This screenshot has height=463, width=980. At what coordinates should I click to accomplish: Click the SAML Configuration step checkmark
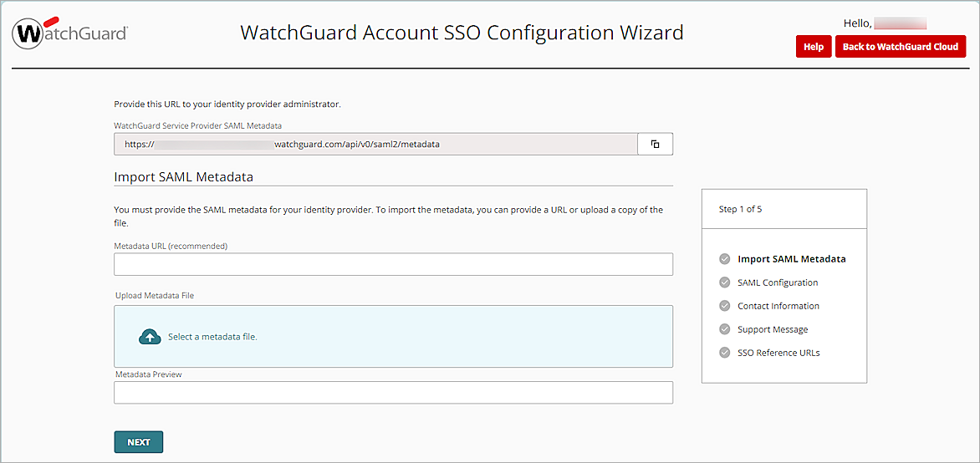click(x=724, y=282)
